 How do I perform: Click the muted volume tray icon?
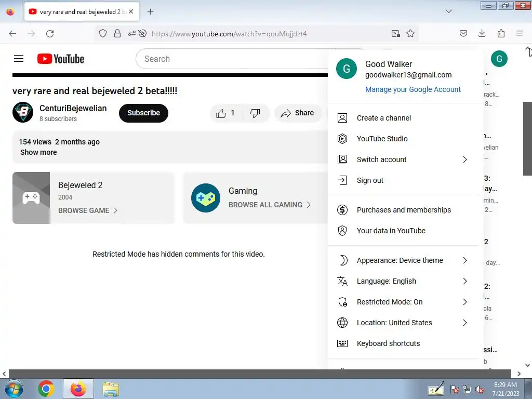click(480, 390)
